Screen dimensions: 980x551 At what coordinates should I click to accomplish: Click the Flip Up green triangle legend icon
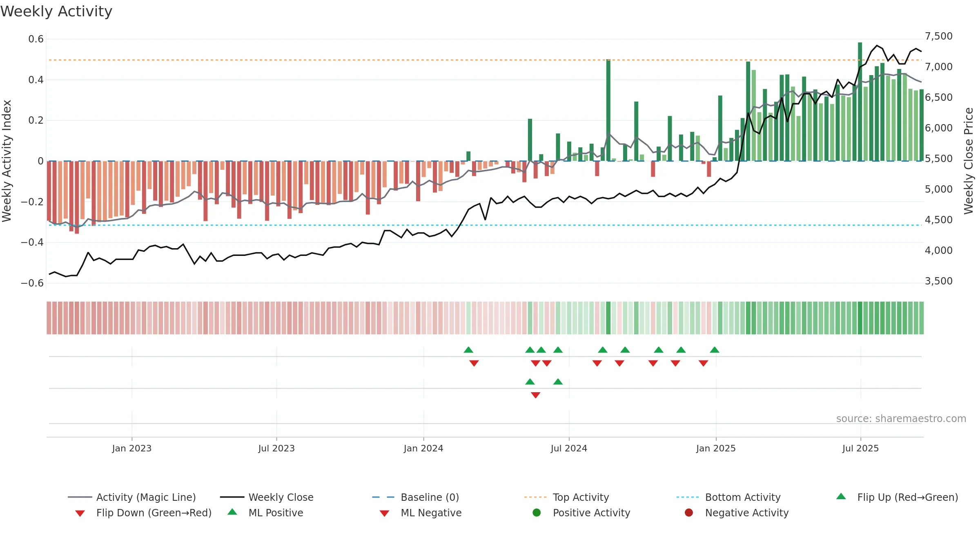point(841,496)
